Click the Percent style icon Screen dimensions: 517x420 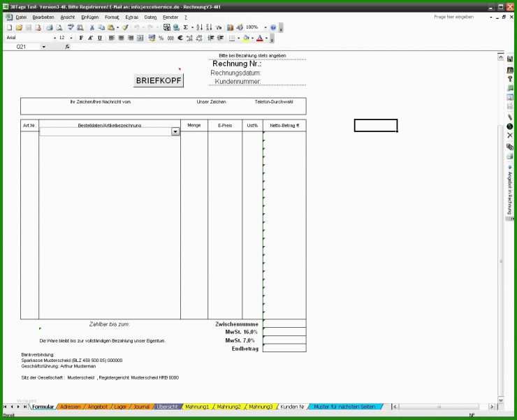pyautogui.click(x=161, y=38)
